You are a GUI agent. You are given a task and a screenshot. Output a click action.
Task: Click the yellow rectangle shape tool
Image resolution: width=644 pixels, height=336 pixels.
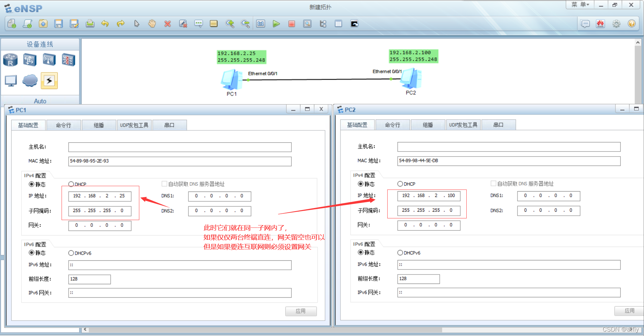(x=214, y=24)
